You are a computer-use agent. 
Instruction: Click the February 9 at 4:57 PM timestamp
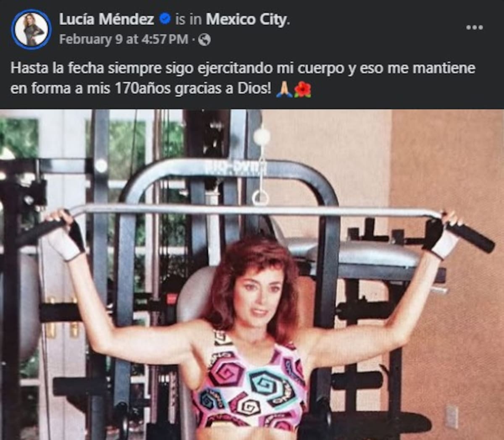point(124,39)
